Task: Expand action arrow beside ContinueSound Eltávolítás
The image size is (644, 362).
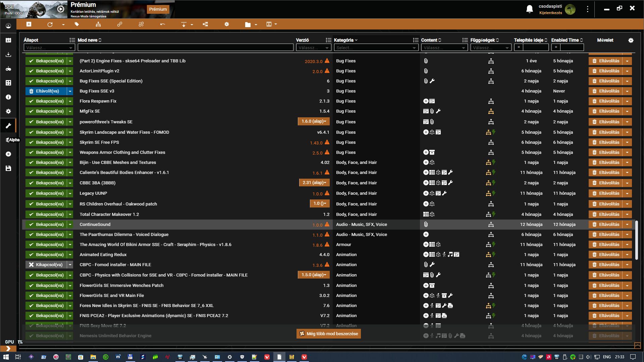Action: (627, 225)
